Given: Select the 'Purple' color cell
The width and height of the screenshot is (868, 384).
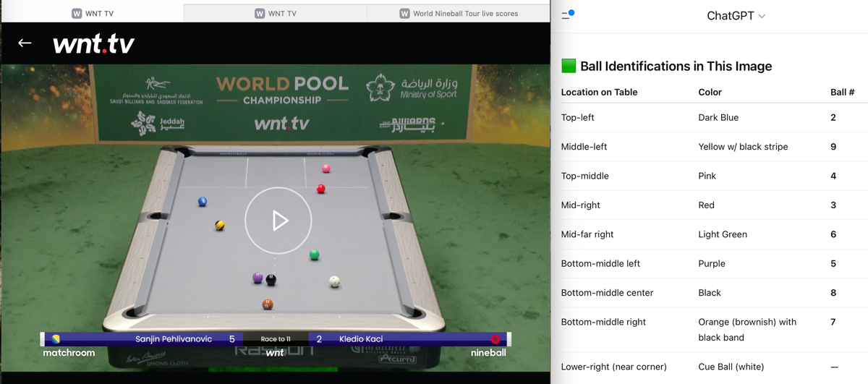Looking at the screenshot, I should coord(711,264).
